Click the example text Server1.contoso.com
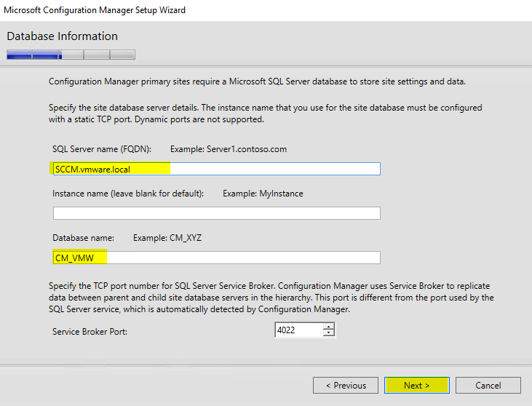Viewport: 532px width, 406px height. pyautogui.click(x=229, y=149)
